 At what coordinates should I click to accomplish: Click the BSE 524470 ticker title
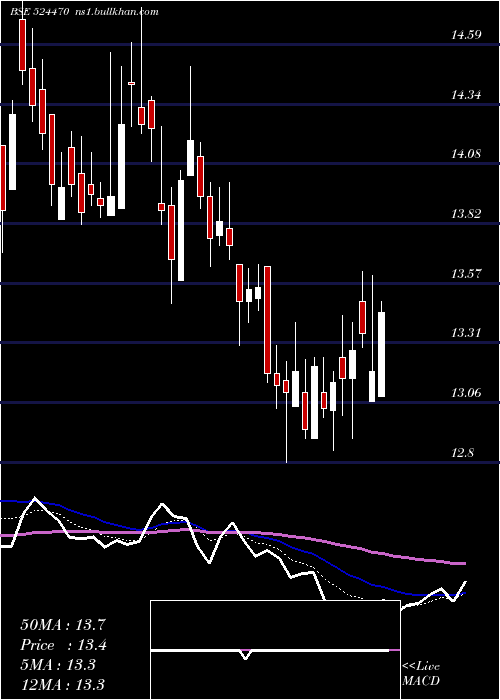tap(39, 12)
